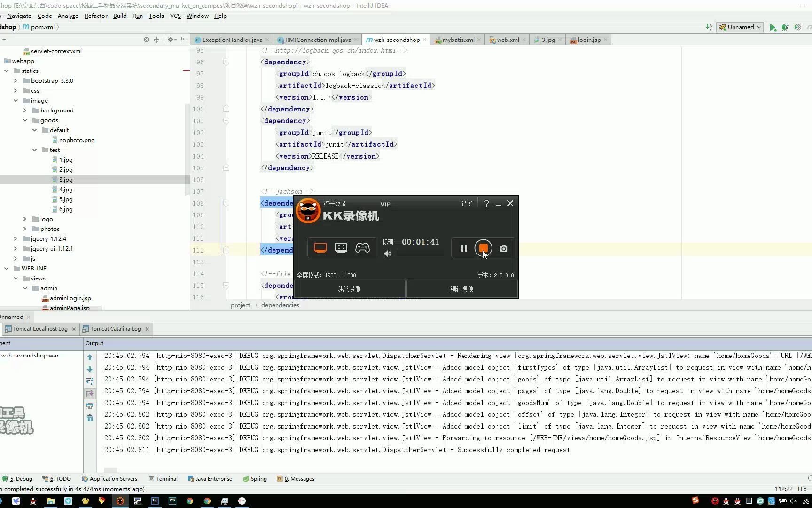
Task: Clear output with trash icon
Action: click(90, 418)
